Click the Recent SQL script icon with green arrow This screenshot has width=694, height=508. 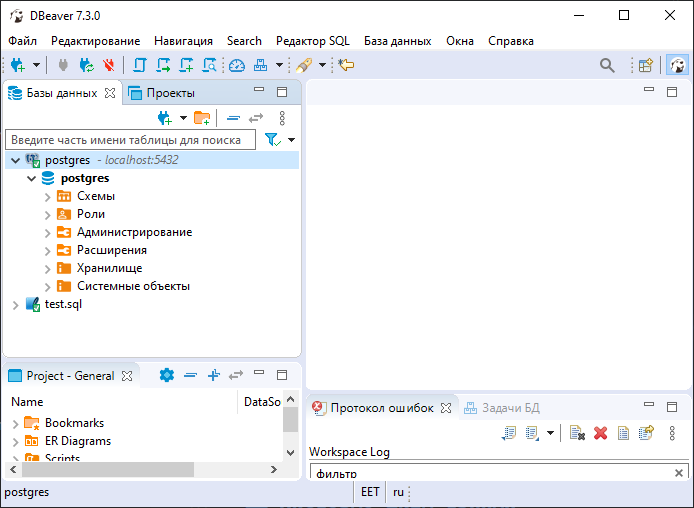pos(163,65)
